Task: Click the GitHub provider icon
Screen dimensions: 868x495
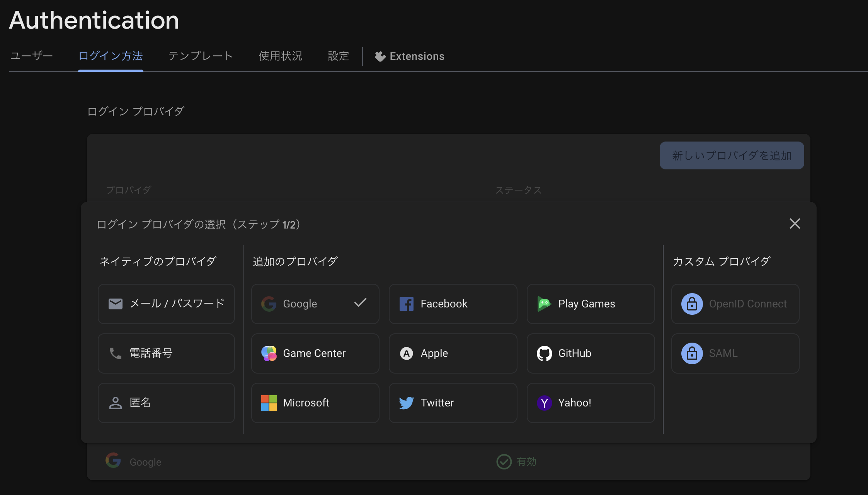Action: pos(544,353)
